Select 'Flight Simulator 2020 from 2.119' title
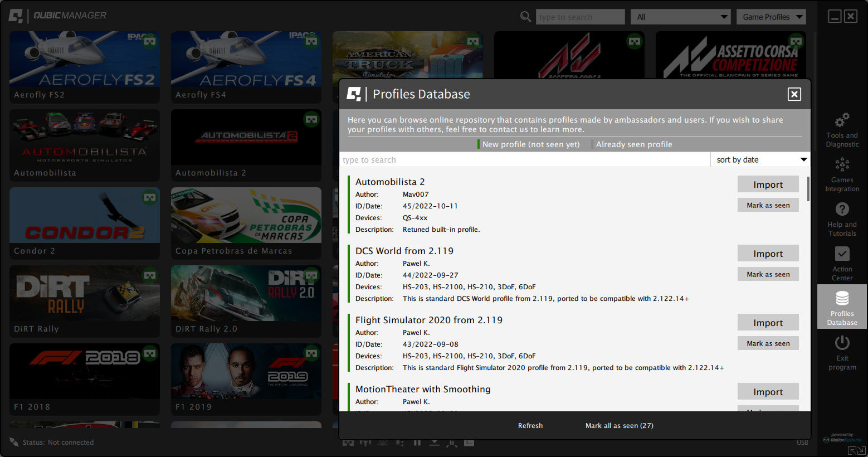The image size is (868, 457). [x=429, y=320]
